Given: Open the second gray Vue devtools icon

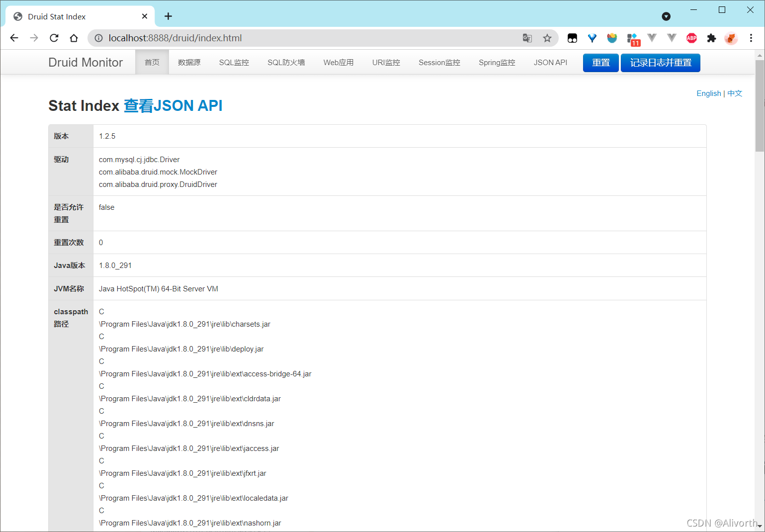Looking at the screenshot, I should (672, 38).
